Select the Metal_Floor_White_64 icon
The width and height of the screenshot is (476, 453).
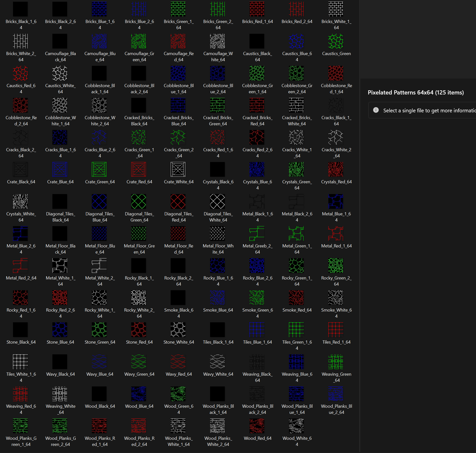(217, 233)
